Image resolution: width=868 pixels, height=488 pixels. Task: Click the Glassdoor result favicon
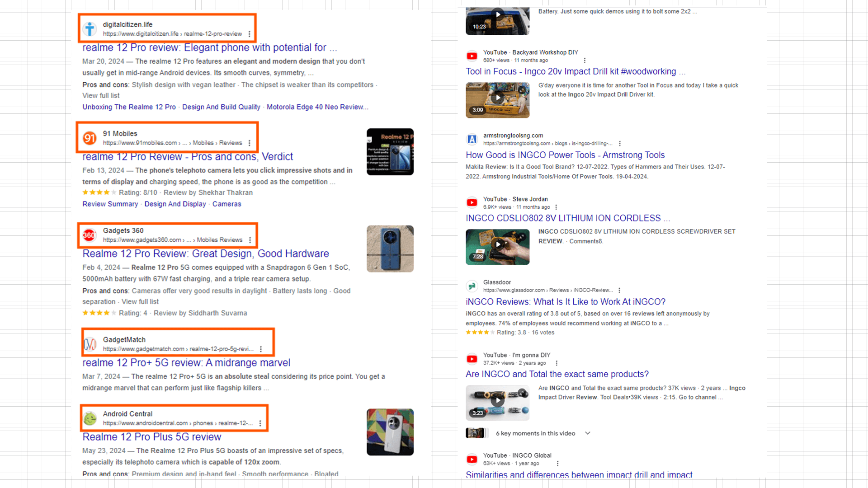point(472,286)
